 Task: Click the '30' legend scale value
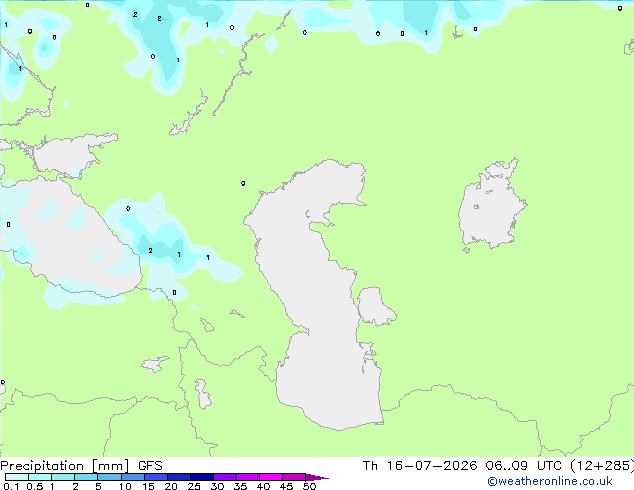(x=217, y=486)
